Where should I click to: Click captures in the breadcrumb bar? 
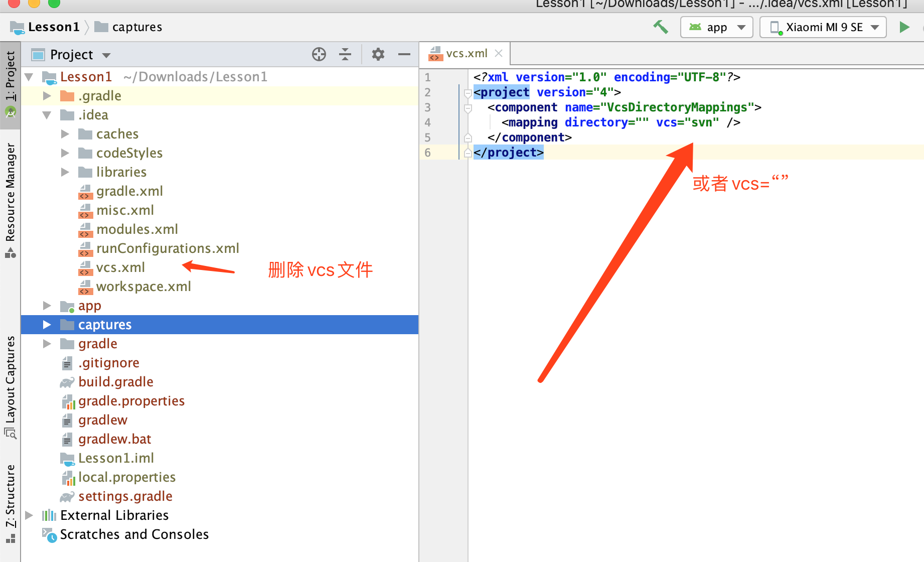pos(136,27)
